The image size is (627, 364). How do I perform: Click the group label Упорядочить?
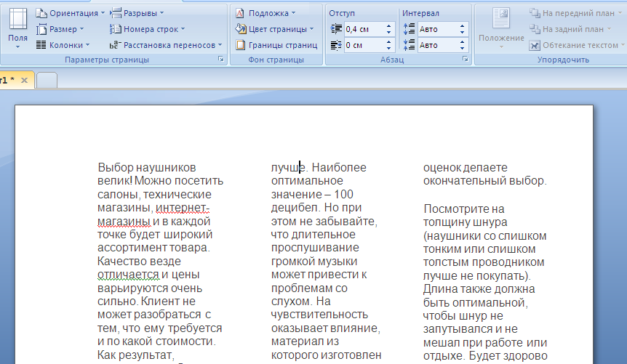coord(563,60)
